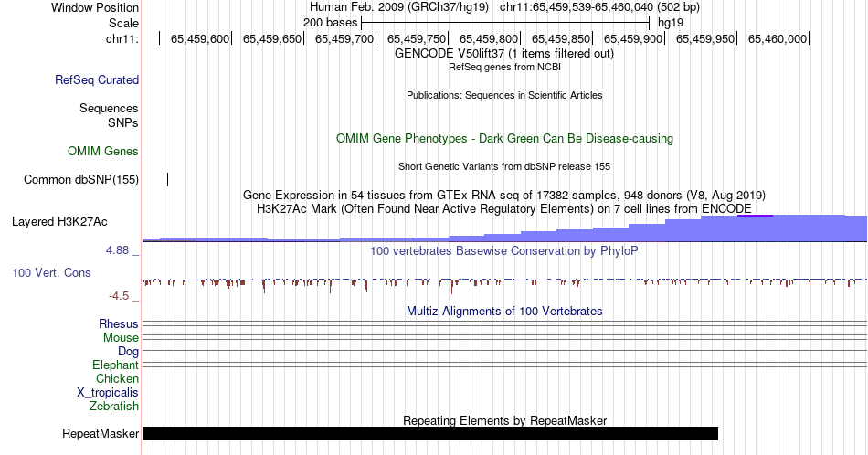Select the Mouse alignment row label
Screen dimensions: 868x455
click(121, 338)
